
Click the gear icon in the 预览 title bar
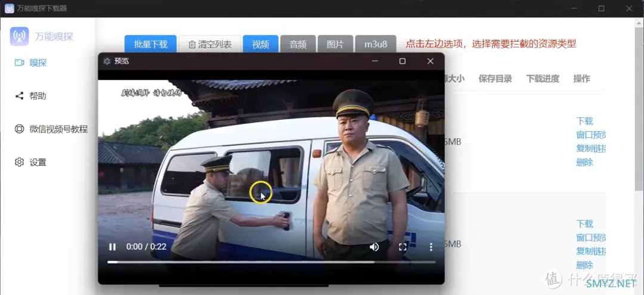pyautogui.click(x=107, y=61)
